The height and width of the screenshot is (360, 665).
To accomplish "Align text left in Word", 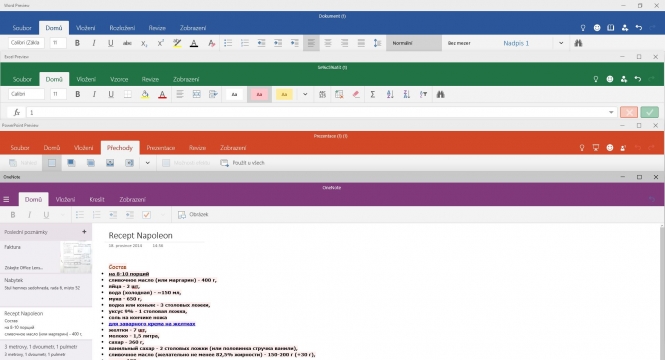I will click(x=311, y=43).
